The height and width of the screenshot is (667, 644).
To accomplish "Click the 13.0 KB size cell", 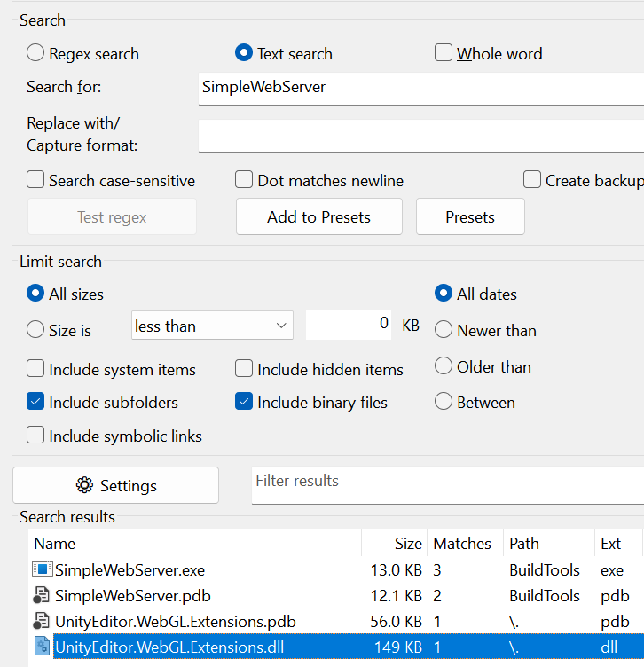I will coord(396,570).
